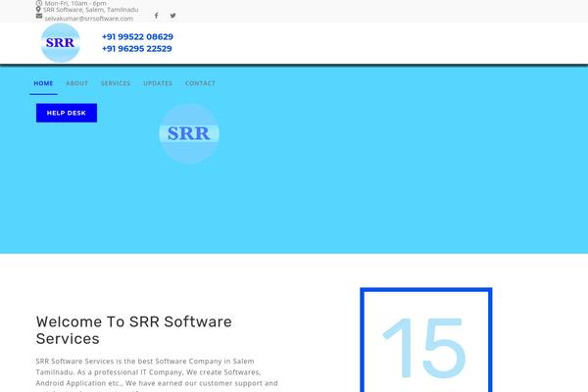Click the Help Desk button
Image resolution: width=588 pixels, height=392 pixels.
[x=67, y=113]
